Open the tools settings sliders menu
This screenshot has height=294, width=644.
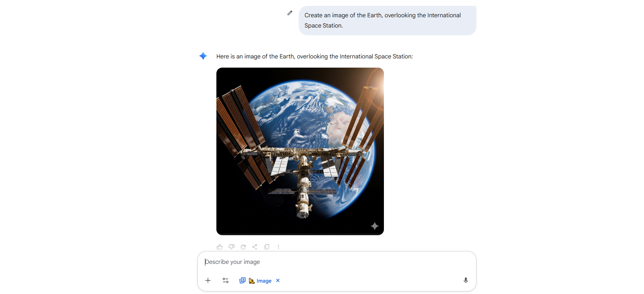[226, 280]
